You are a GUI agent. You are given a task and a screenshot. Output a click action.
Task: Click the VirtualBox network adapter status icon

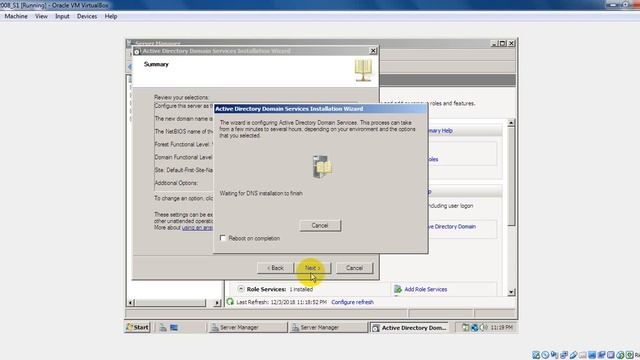(x=564, y=355)
